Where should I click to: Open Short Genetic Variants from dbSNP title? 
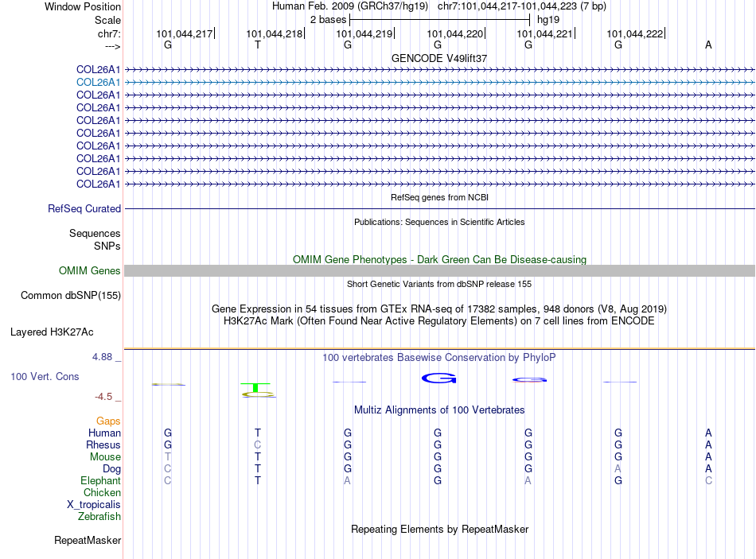439,285
